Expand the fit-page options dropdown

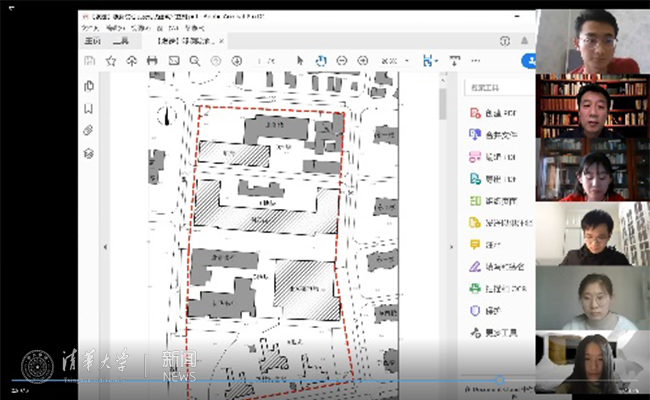click(437, 61)
